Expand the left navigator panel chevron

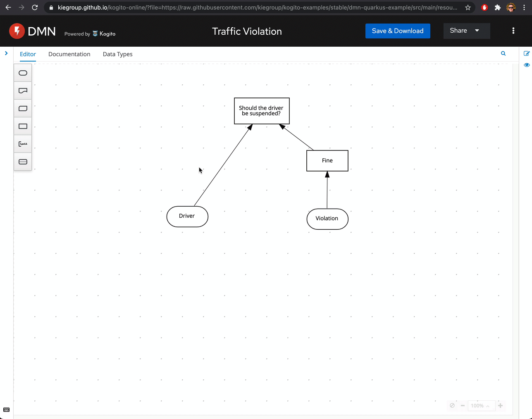(x=6, y=53)
